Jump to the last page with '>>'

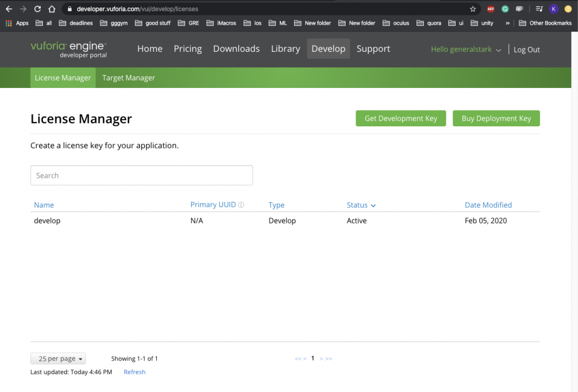(x=329, y=359)
